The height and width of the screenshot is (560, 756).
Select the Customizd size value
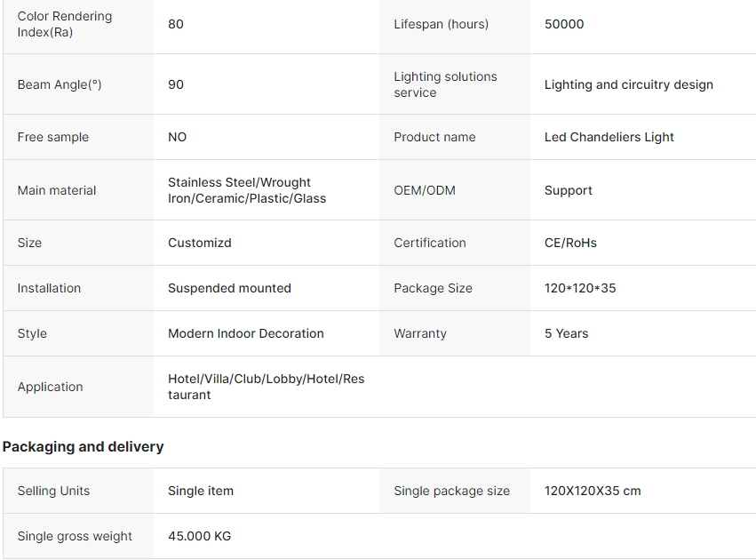(x=200, y=243)
